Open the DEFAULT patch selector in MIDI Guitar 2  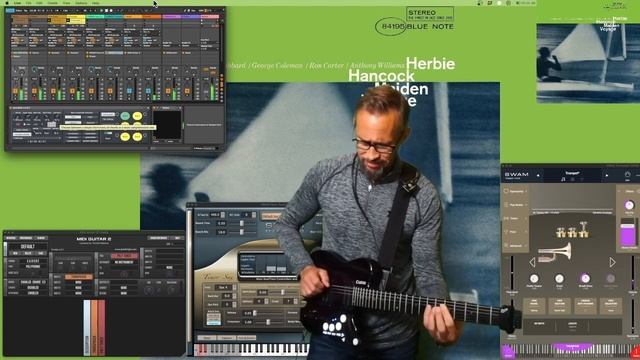[28, 247]
